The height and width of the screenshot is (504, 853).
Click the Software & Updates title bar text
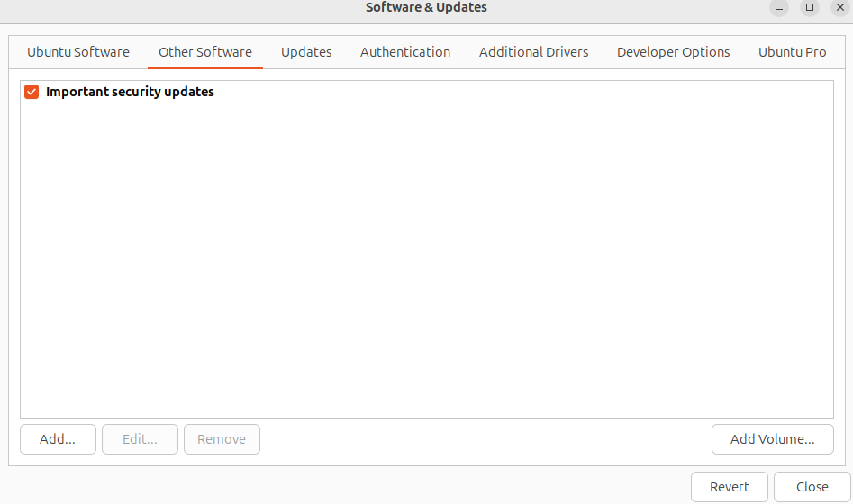pyautogui.click(x=426, y=8)
